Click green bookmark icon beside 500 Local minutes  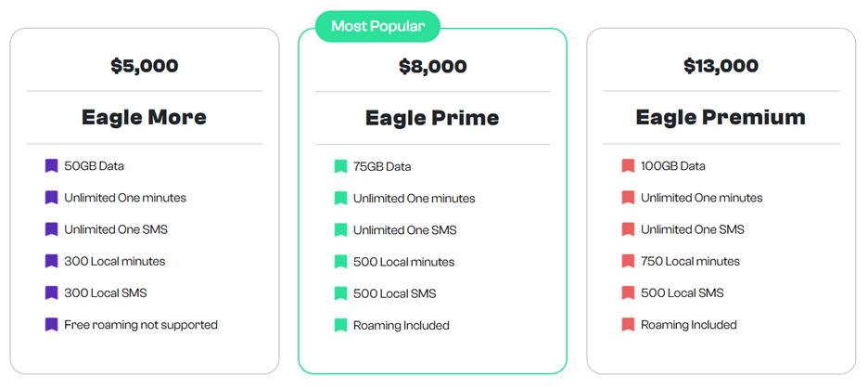tap(340, 262)
